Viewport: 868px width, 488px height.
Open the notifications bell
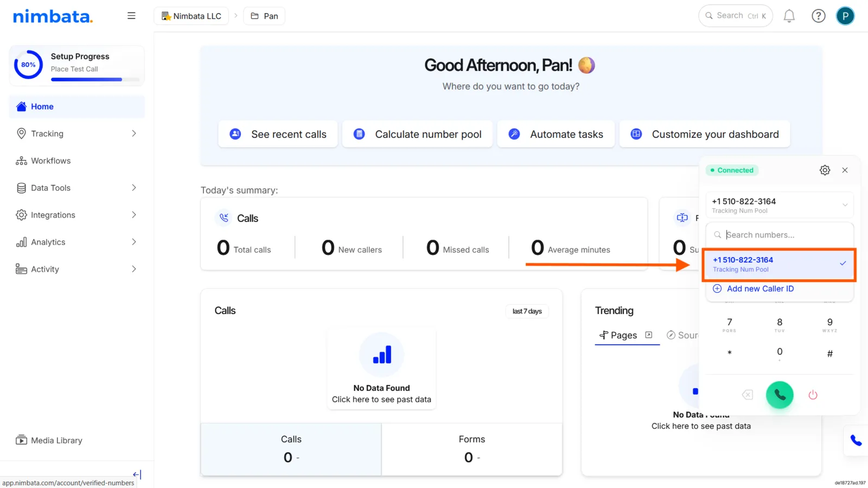pyautogui.click(x=789, y=16)
